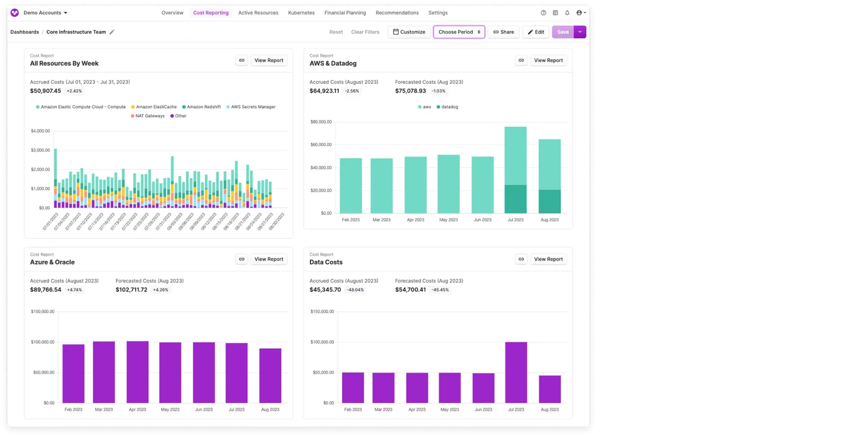Open the documentation icon in top bar

[555, 13]
